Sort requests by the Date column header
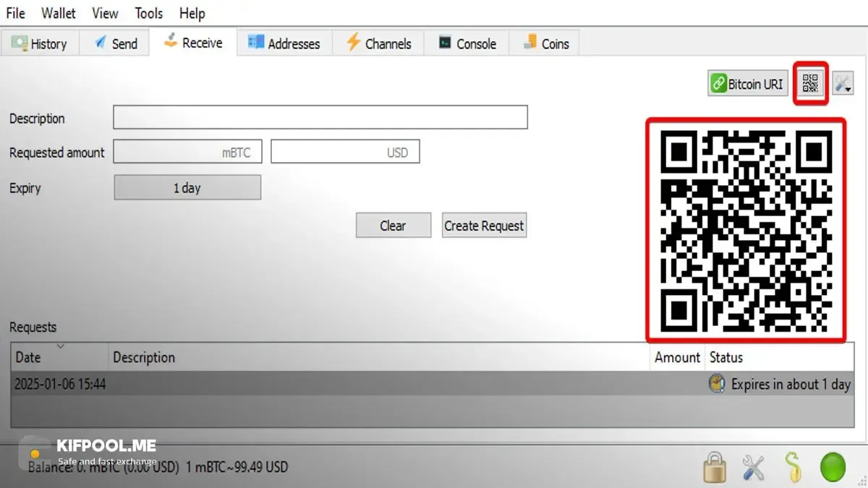The height and width of the screenshot is (488, 868). pyautogui.click(x=60, y=357)
